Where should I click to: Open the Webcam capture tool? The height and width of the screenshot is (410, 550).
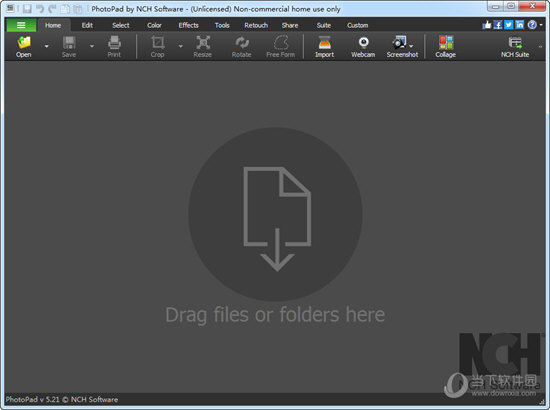[363, 46]
